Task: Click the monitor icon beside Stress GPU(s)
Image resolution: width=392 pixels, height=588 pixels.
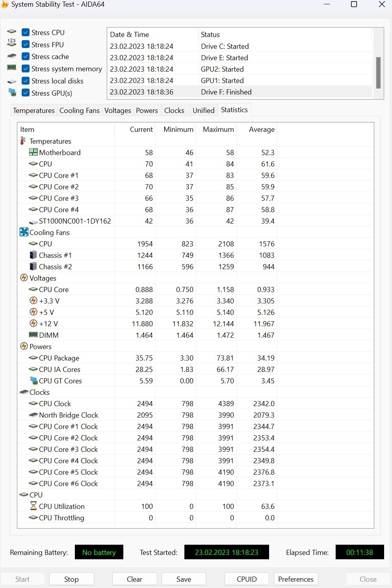Action: tap(12, 92)
